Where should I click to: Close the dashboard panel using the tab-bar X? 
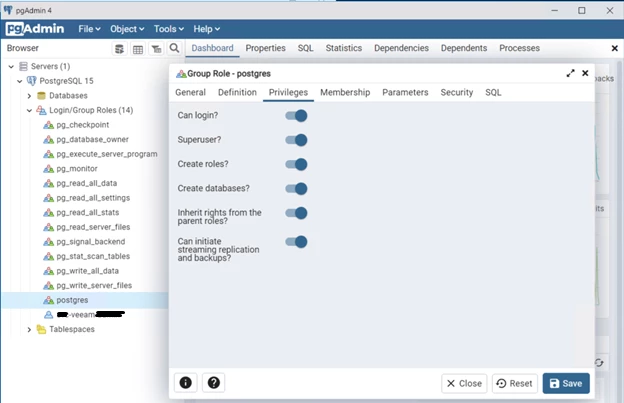614,48
